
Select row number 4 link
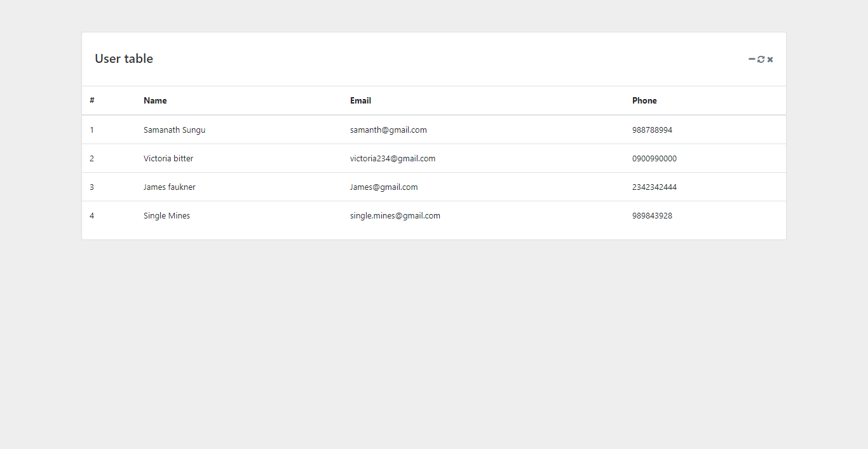pos(92,215)
